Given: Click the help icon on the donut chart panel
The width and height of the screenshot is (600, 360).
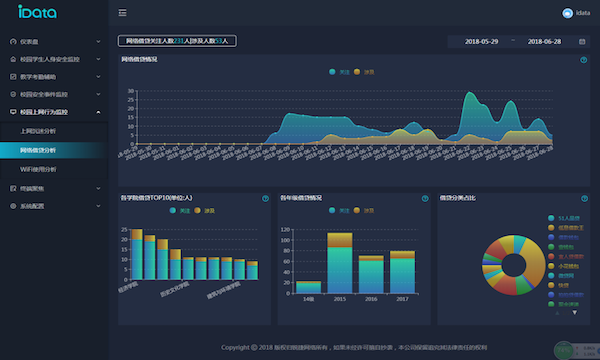Looking at the screenshot, I should (584, 198).
